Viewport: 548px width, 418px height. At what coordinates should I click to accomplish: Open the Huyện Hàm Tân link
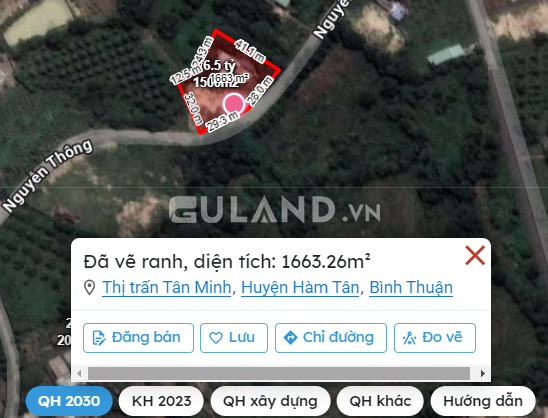pos(300,288)
